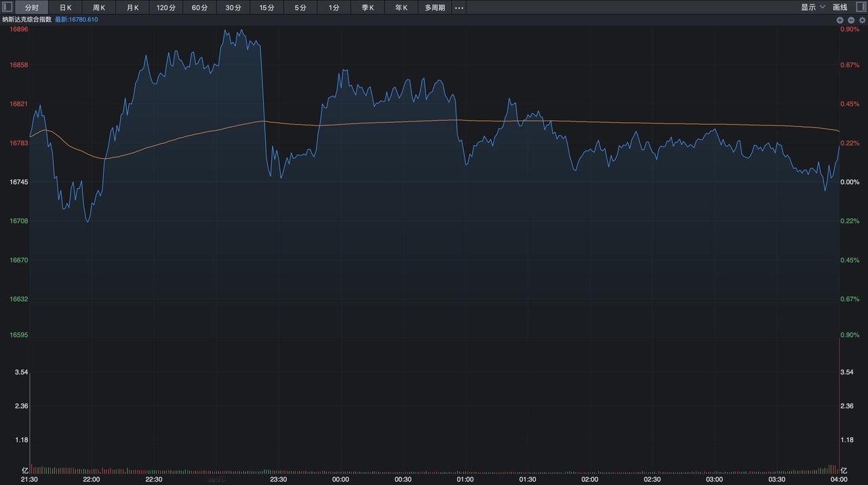The width and height of the screenshot is (868, 485).
Task: Select the 120分 period tab
Action: pyautogui.click(x=166, y=7)
